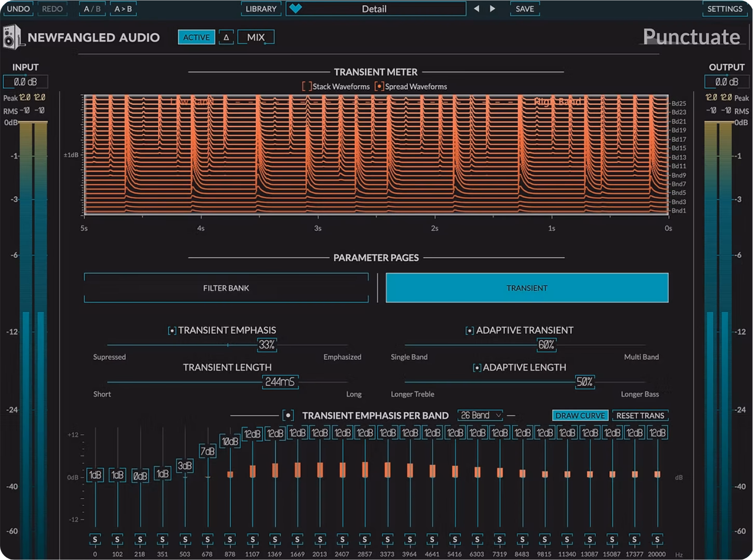Solo the 878 Hz band

click(x=230, y=540)
